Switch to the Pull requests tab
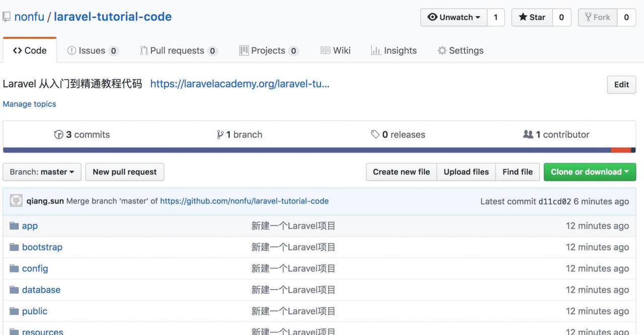This screenshot has height=335, width=644. click(179, 50)
